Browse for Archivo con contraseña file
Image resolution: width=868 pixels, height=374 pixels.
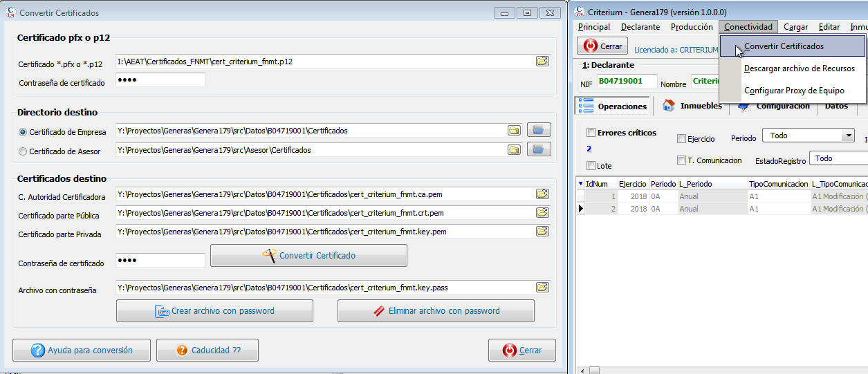542,288
